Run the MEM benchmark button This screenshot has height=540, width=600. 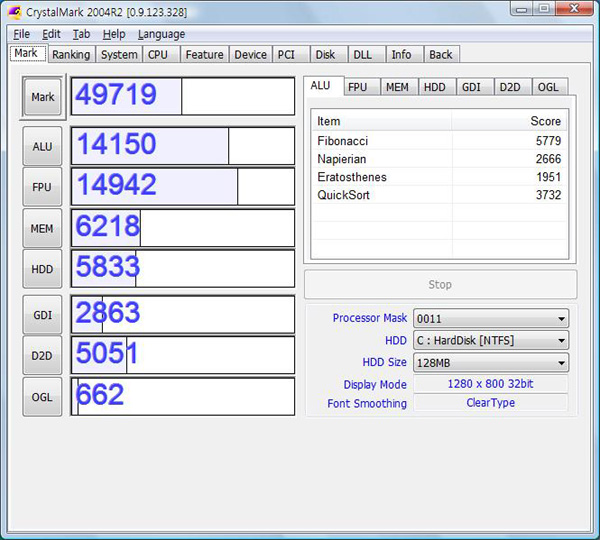click(42, 228)
